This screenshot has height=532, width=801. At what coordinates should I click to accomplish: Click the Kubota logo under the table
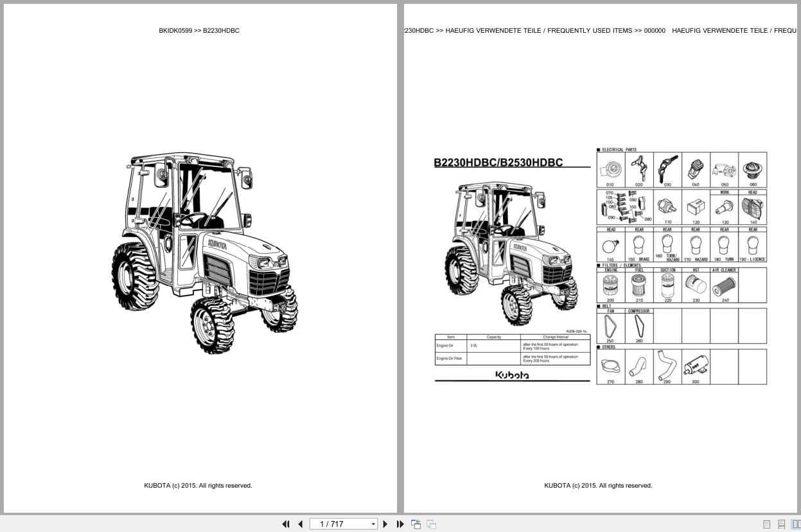tap(512, 375)
